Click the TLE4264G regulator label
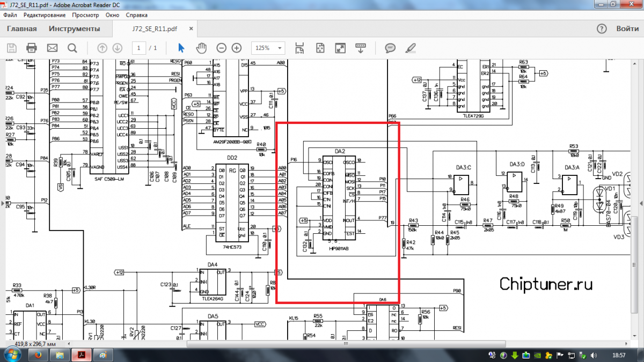 [213, 298]
